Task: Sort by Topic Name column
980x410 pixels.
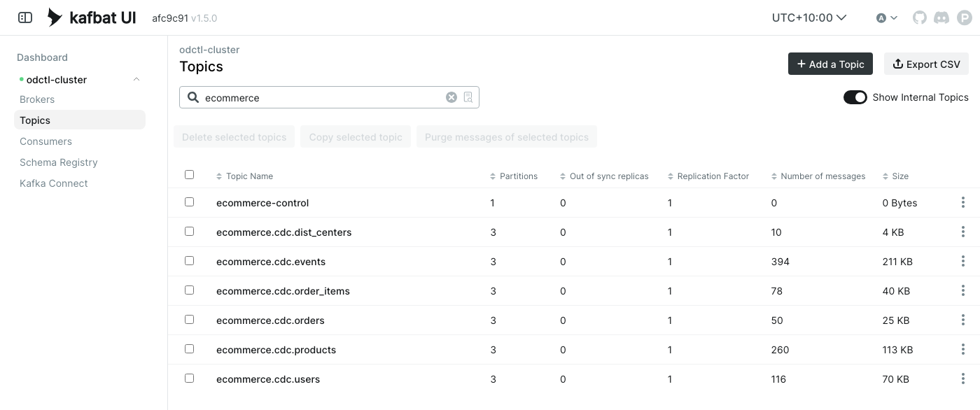Action: (244, 176)
